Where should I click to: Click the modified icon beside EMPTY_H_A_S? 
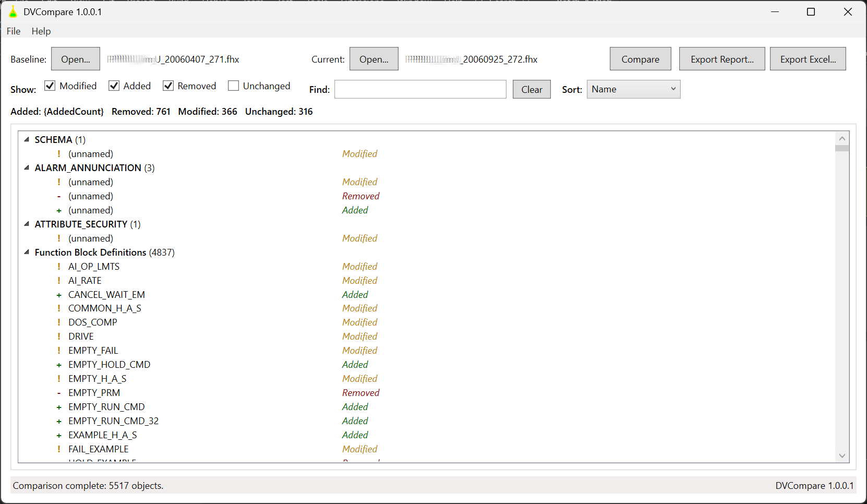coord(59,379)
